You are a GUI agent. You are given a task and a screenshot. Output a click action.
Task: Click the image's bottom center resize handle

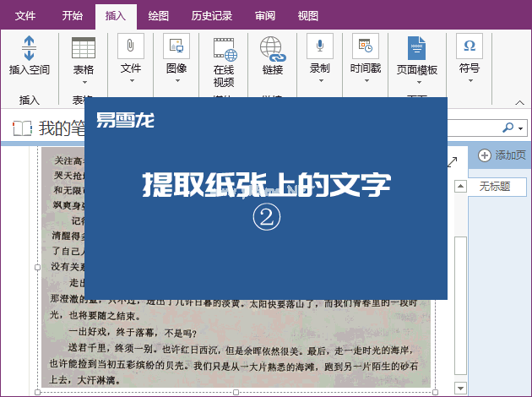(236, 392)
